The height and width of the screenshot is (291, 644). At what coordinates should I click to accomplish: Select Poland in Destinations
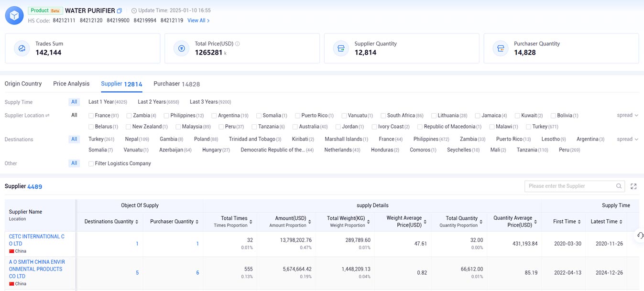[206, 139]
